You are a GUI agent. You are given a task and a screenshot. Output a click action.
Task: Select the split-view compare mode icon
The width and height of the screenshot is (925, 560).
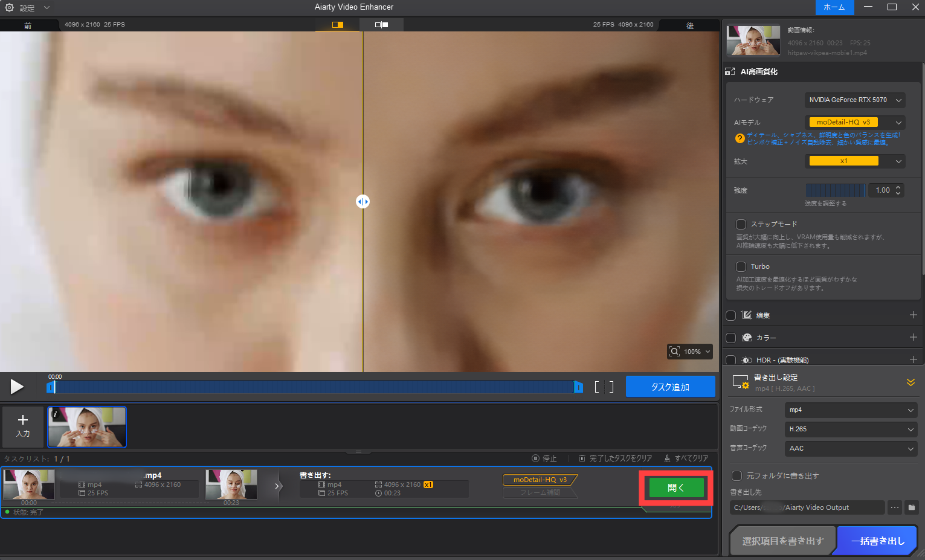pyautogui.click(x=337, y=25)
